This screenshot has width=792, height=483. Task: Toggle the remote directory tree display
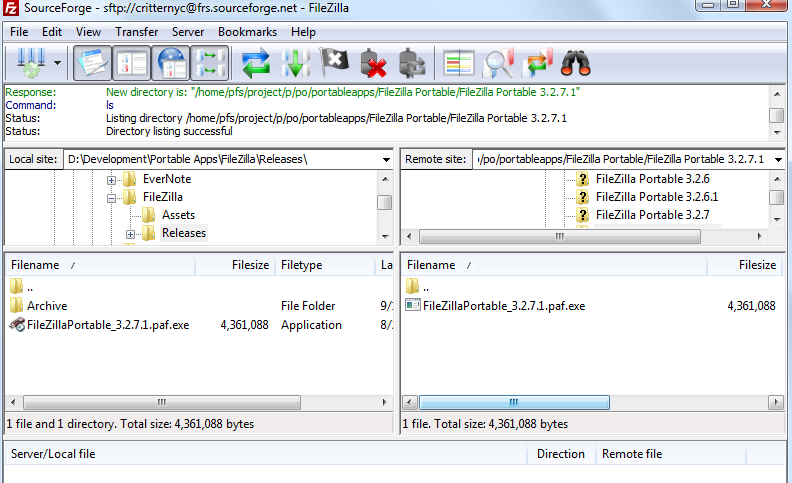171,63
